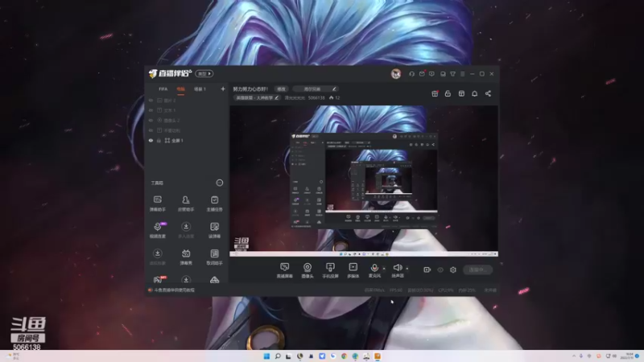Screen dimensions: 644x362
Task: Click the share icon above preview
Action: 488,93
